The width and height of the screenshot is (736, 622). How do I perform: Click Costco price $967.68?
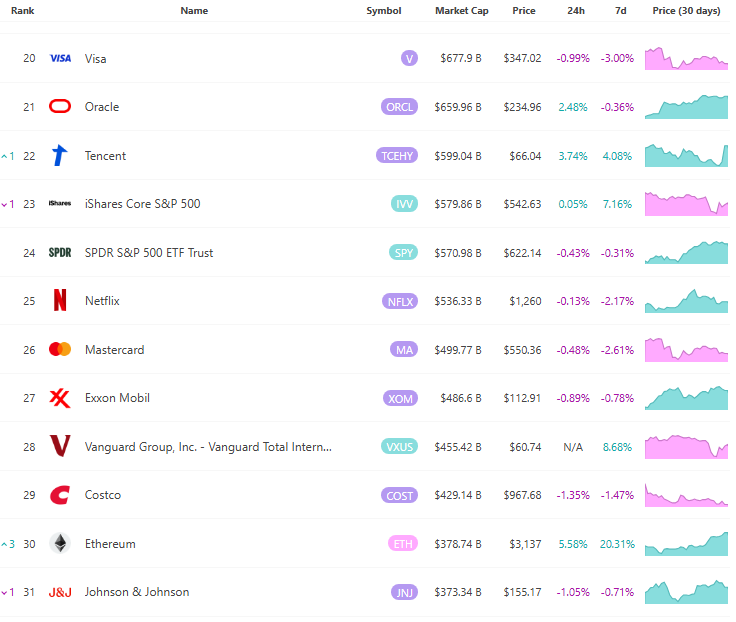tap(522, 495)
